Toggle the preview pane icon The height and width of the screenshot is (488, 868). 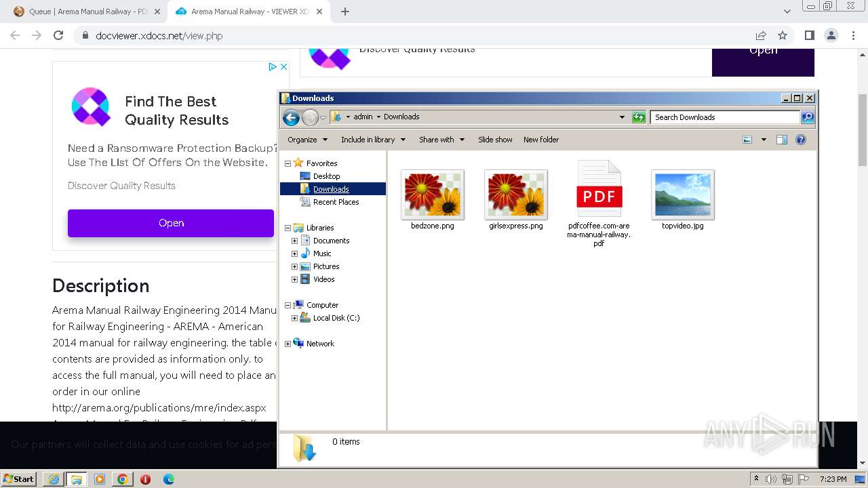point(782,140)
